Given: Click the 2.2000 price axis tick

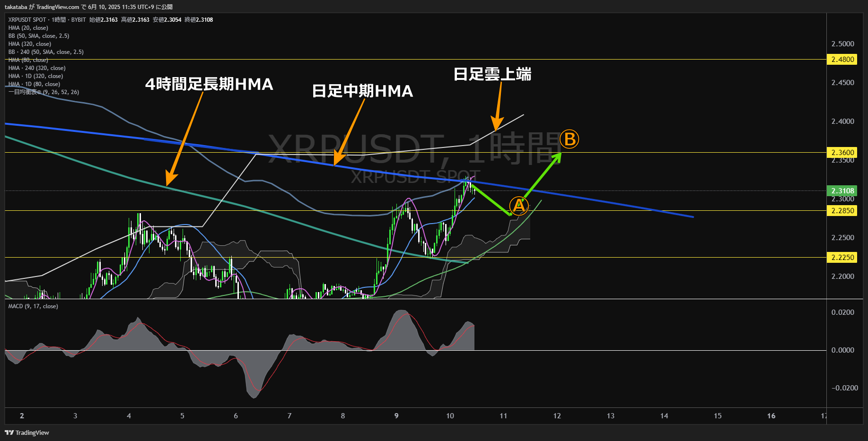Looking at the screenshot, I should (843, 277).
